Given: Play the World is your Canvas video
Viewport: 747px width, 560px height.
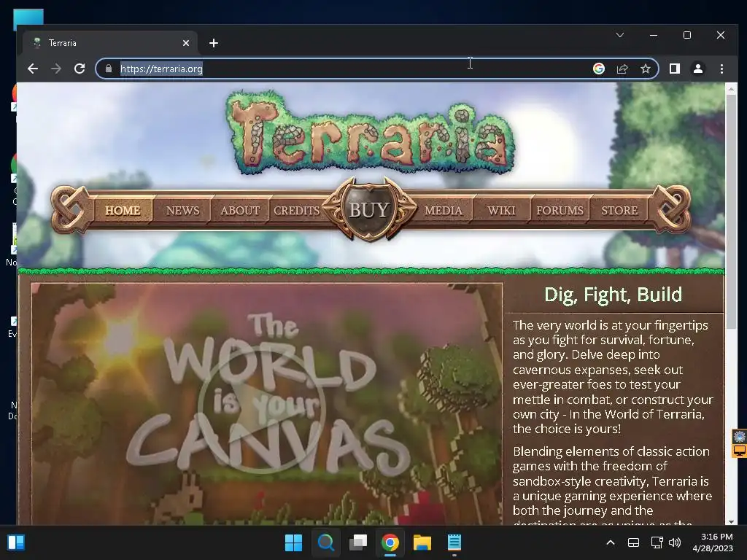Looking at the screenshot, I should (262, 408).
